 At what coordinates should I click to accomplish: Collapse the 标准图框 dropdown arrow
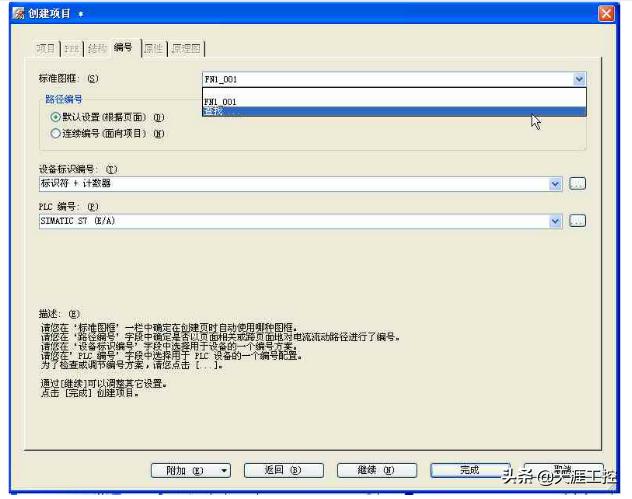click(x=579, y=79)
